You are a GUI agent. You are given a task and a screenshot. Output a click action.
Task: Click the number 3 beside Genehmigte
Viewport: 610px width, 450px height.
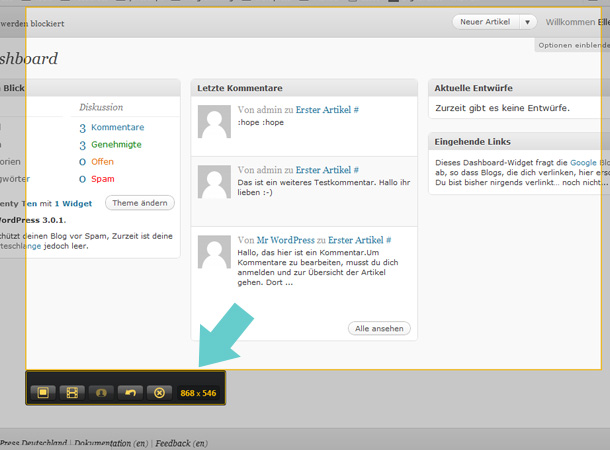coord(82,145)
